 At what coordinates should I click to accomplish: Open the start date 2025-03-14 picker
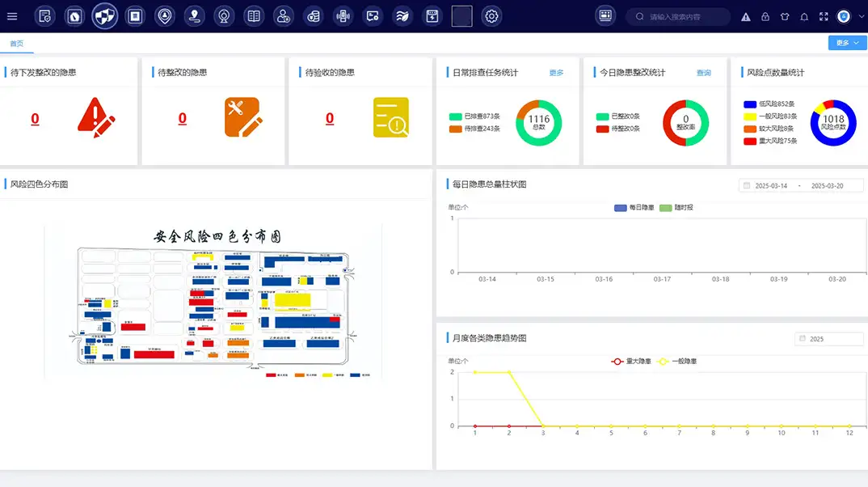coord(771,185)
